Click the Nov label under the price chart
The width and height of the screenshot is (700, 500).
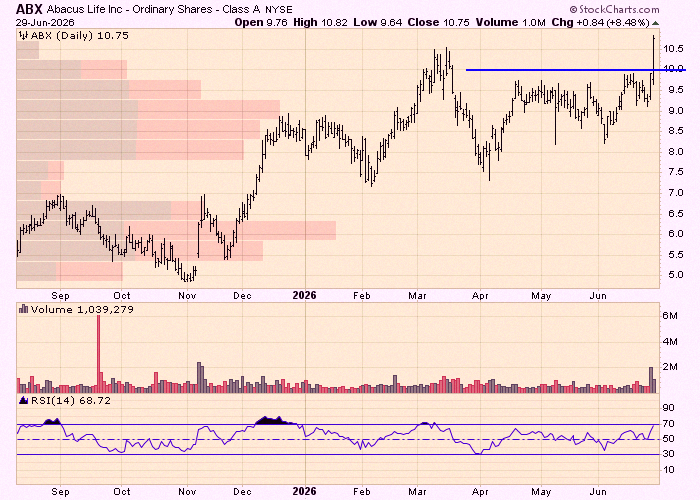click(x=187, y=296)
